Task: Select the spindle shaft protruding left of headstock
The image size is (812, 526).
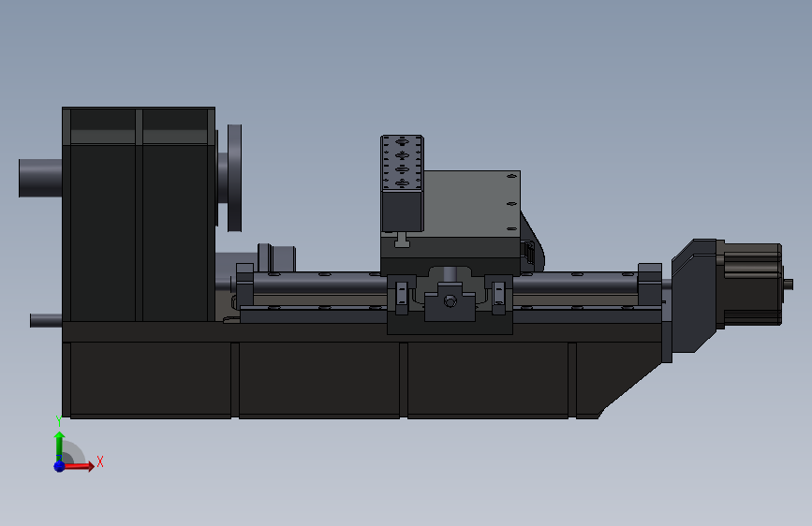Action: coord(40,178)
